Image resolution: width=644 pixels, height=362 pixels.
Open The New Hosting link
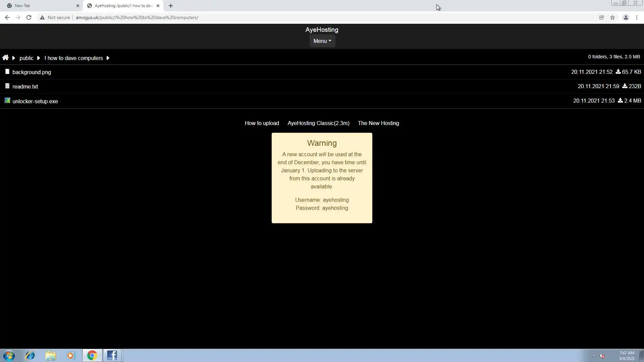[x=378, y=123]
